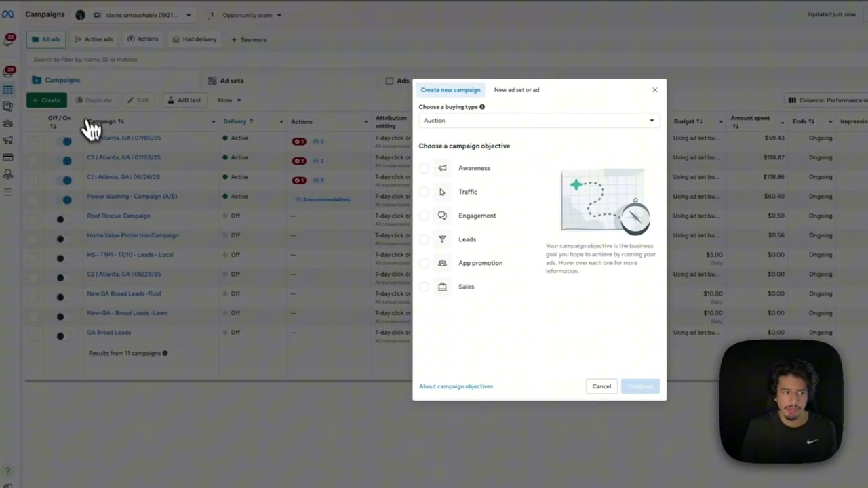Check the select-all campaigns header checkbox
This screenshot has height=488, width=868.
[x=34, y=122]
